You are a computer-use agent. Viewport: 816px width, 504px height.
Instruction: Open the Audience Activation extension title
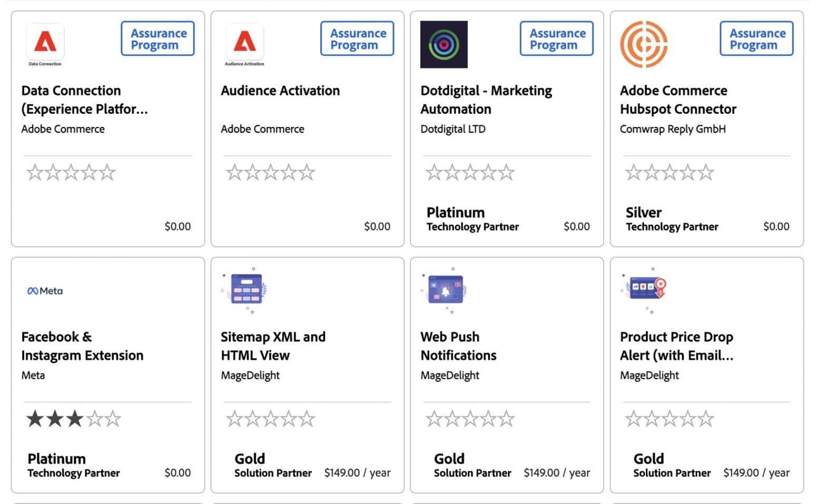(280, 91)
